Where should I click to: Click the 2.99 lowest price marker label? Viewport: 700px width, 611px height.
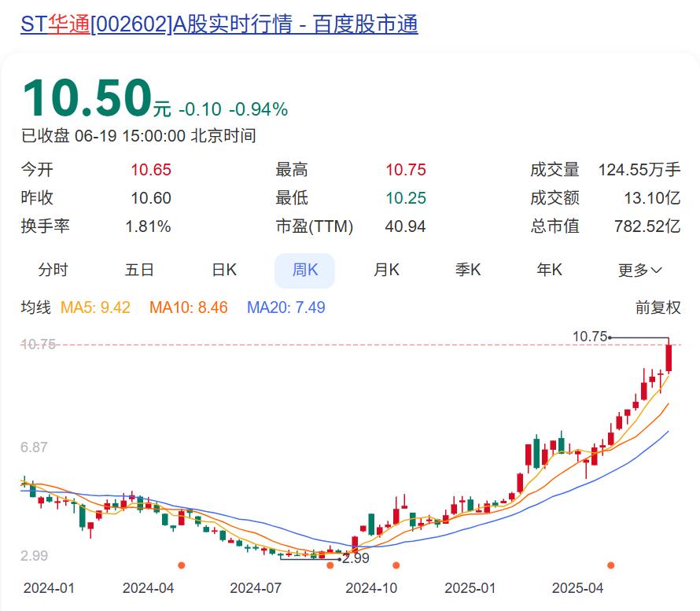point(356,559)
